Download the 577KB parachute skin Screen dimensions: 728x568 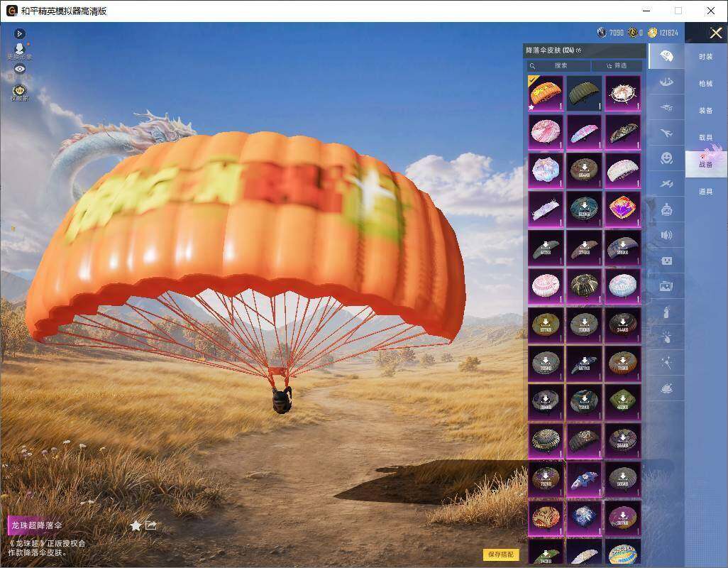point(546,324)
